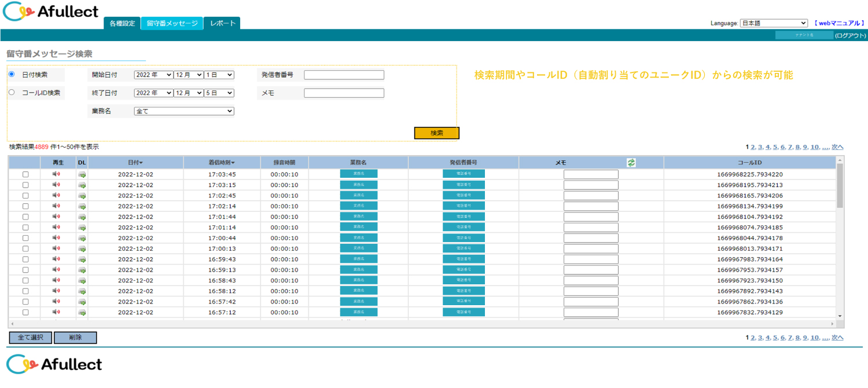Open the start date day dropdown
Image resolution: width=868 pixels, height=388 pixels.
pyautogui.click(x=219, y=75)
